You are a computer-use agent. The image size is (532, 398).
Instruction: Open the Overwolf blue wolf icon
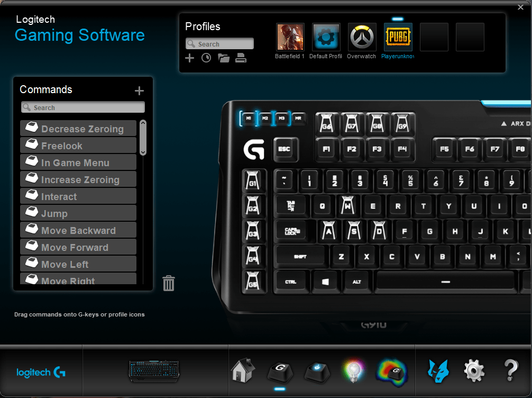click(438, 371)
